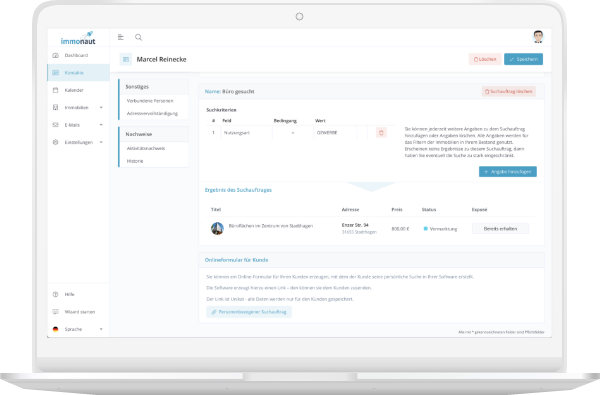
Task: Click the Hilfe question icon
Action: pyautogui.click(x=55, y=294)
